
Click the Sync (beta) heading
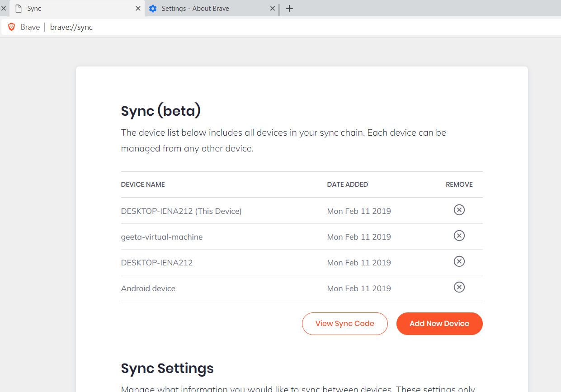click(x=161, y=111)
